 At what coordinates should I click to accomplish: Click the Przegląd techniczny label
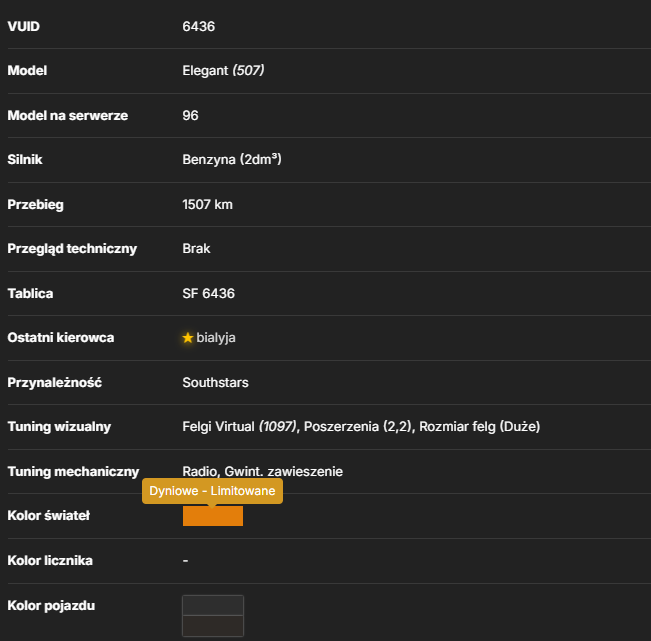coord(72,249)
